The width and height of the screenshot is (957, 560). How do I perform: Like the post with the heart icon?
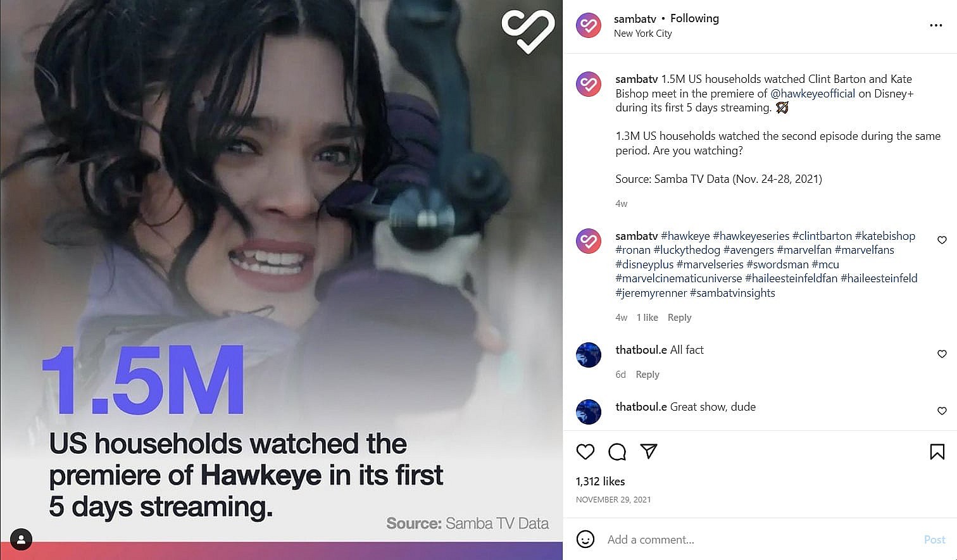pos(585,452)
